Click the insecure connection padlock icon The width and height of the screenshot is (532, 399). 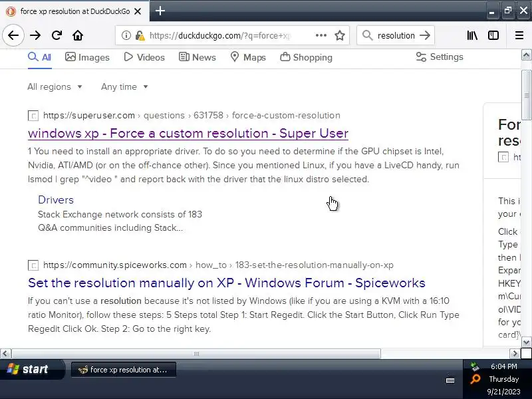pyautogui.click(x=140, y=35)
